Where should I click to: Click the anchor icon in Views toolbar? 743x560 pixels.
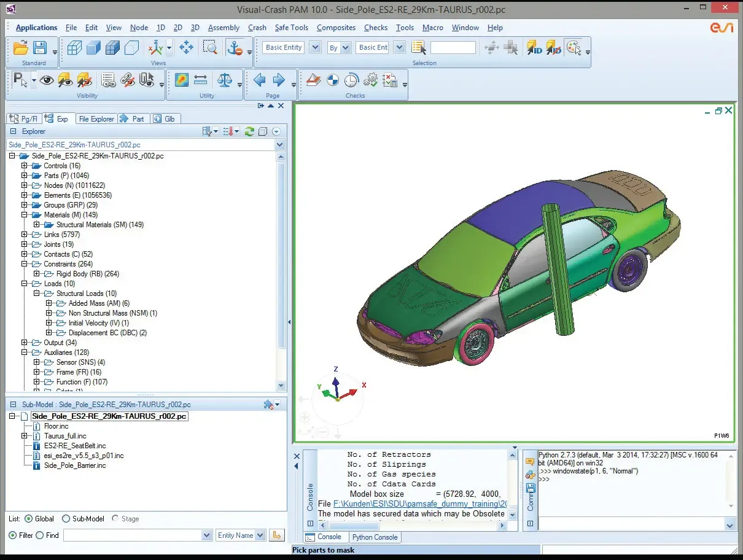click(235, 47)
